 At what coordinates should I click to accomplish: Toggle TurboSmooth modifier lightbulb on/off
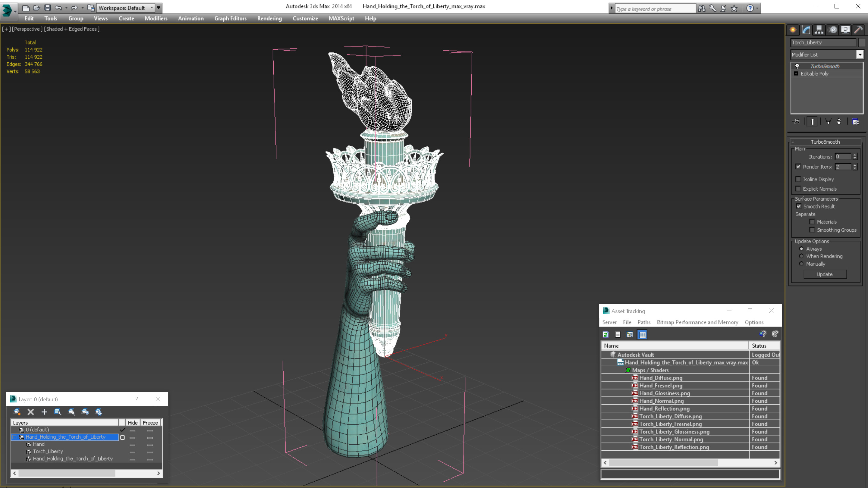tap(797, 66)
